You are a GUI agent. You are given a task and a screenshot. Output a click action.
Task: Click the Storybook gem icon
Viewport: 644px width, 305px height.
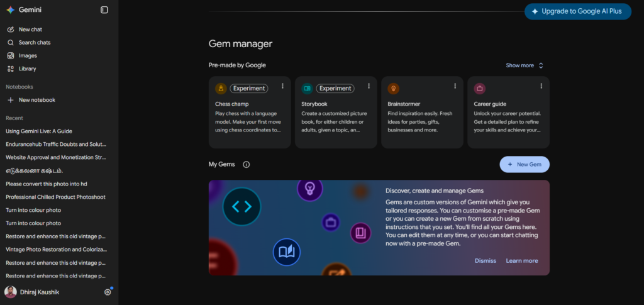click(x=307, y=89)
